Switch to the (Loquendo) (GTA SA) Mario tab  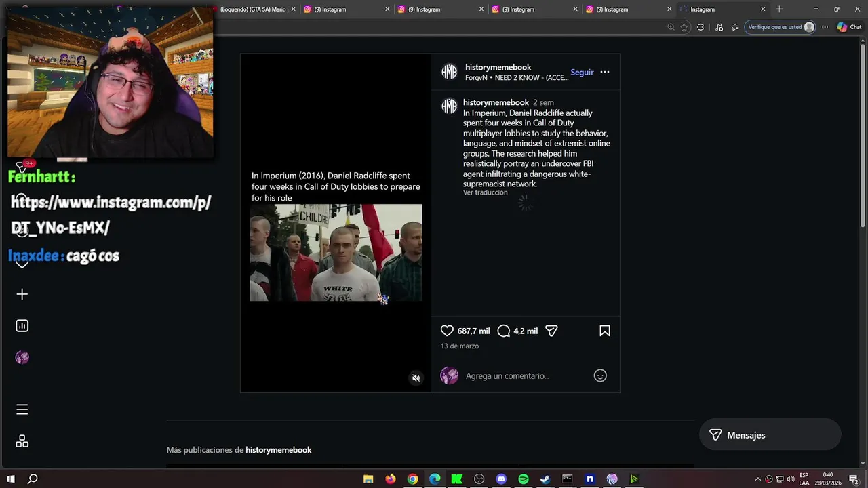point(252,9)
